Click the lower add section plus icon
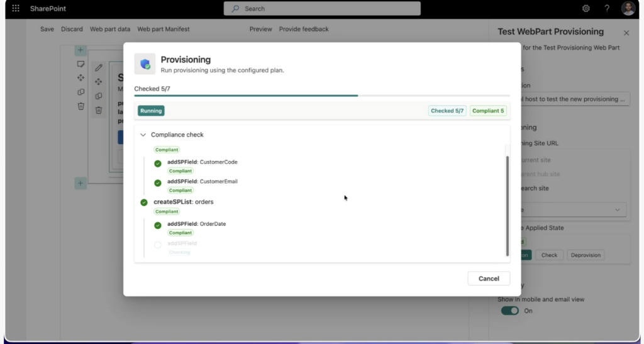This screenshot has height=344, width=644. pyautogui.click(x=80, y=183)
